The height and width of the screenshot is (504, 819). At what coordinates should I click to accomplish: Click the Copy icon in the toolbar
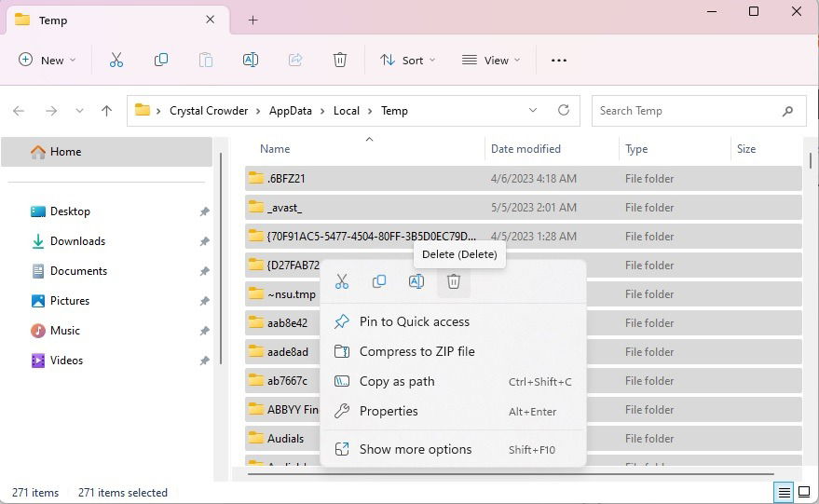pos(161,60)
